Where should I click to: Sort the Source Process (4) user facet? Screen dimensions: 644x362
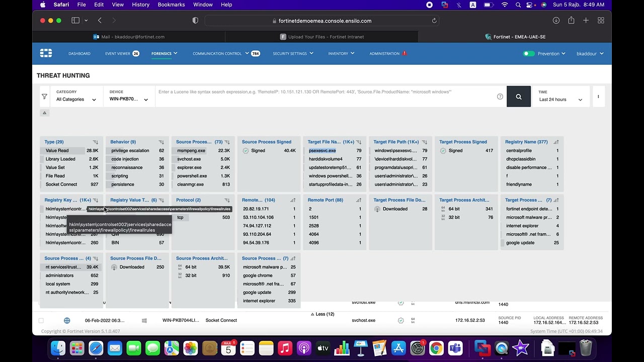(95, 258)
